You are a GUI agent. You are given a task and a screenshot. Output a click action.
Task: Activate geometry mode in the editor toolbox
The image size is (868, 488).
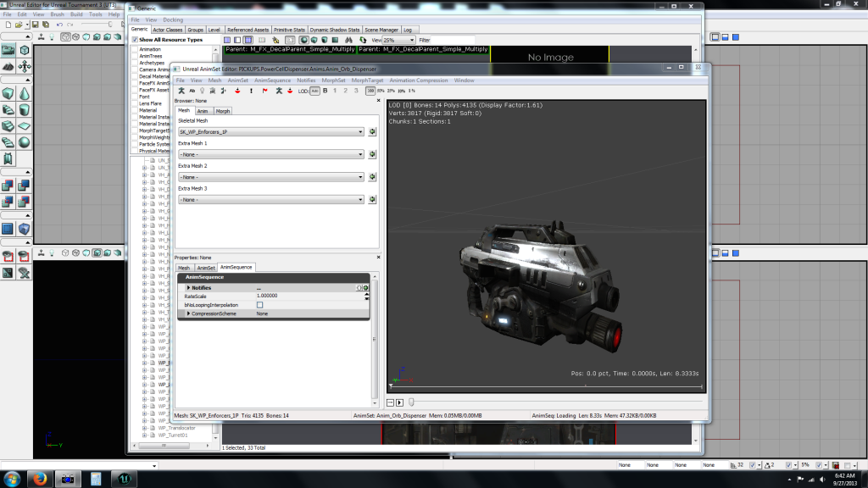tap(25, 50)
